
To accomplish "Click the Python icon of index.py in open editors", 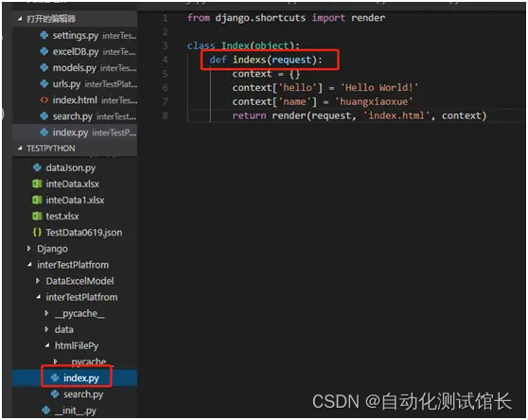I will [44, 132].
